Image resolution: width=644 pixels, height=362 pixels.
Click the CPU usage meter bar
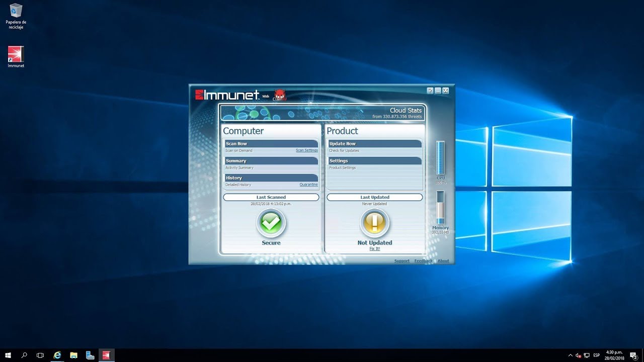[441, 158]
